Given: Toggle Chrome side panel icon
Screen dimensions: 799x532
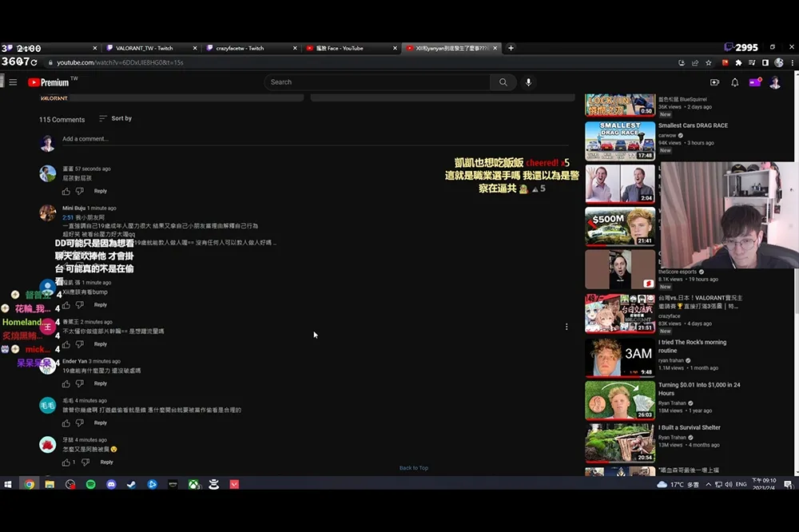Looking at the screenshot, I should point(765,62).
